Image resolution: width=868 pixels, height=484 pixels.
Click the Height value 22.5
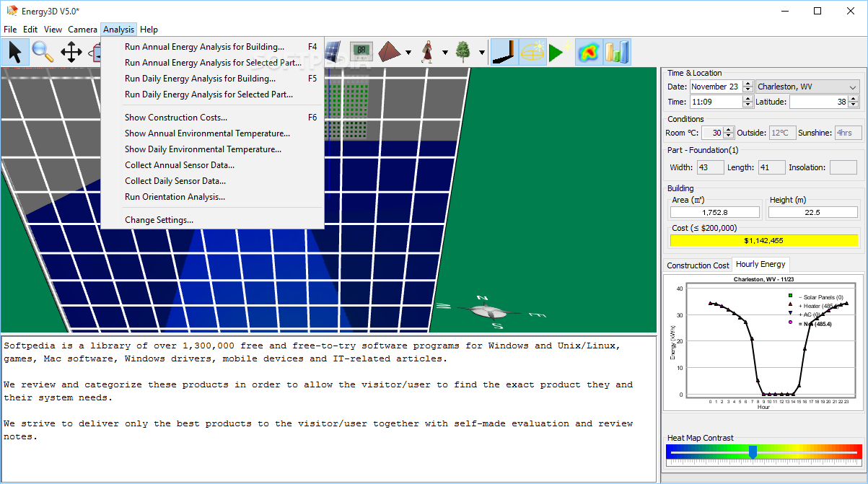(x=812, y=212)
